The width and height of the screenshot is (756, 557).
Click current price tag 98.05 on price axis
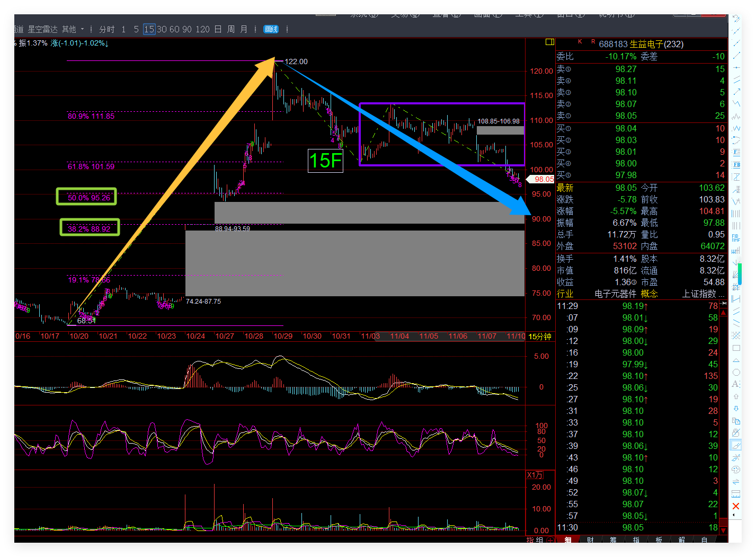click(x=541, y=179)
